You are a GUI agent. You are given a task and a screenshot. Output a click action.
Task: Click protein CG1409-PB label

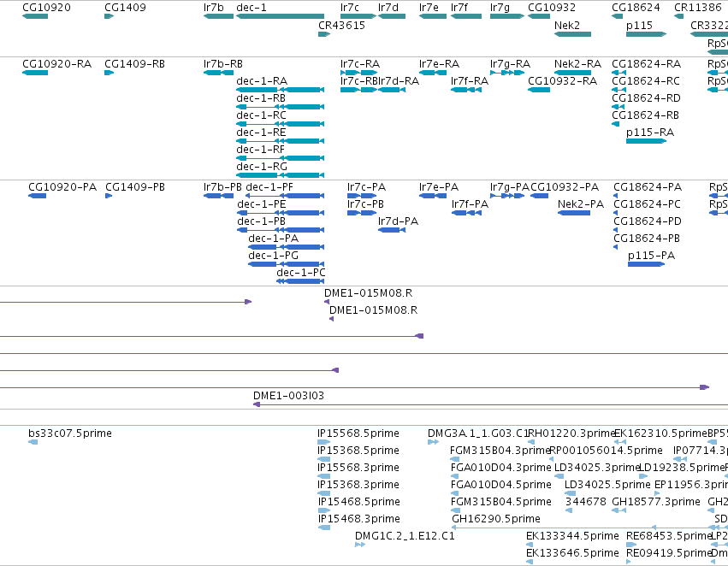point(134,187)
